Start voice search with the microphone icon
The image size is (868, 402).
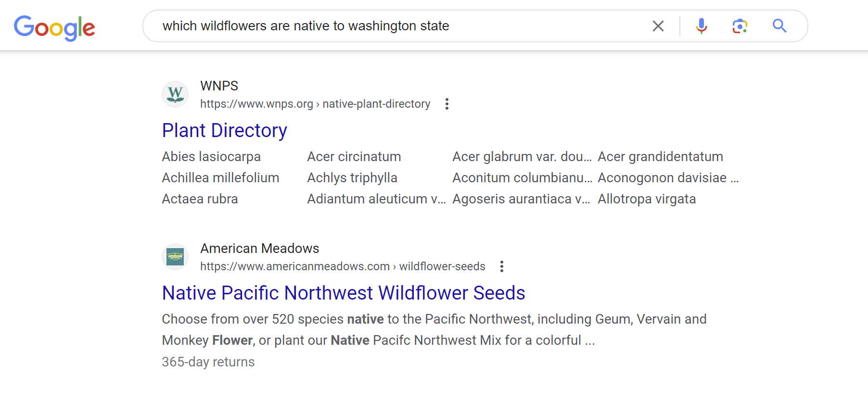(701, 26)
